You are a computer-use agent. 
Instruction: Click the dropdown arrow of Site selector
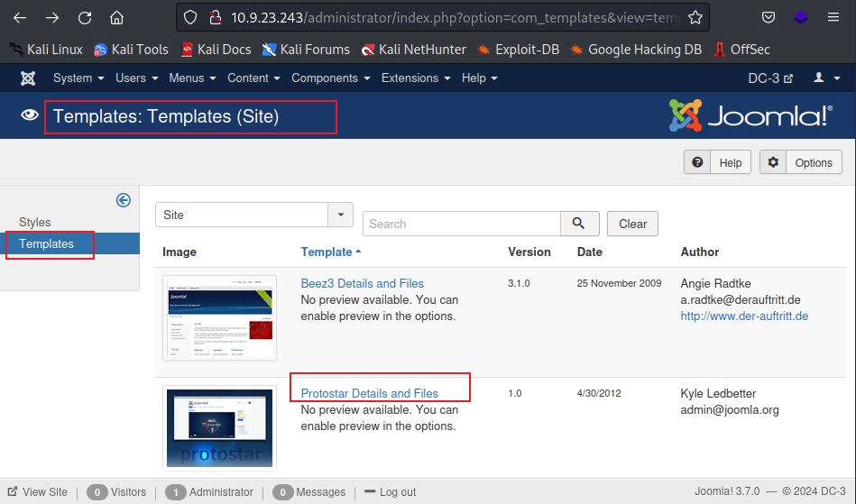341,215
